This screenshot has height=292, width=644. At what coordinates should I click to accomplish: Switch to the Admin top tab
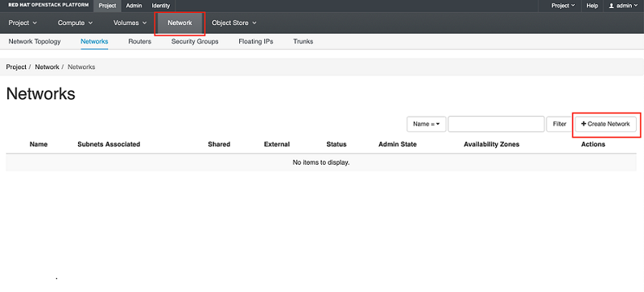[x=134, y=6]
